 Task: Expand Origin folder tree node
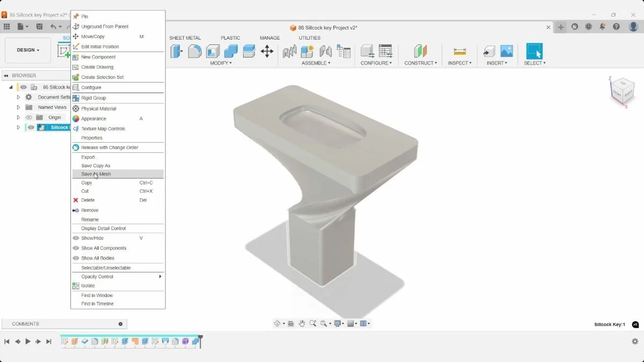[18, 117]
